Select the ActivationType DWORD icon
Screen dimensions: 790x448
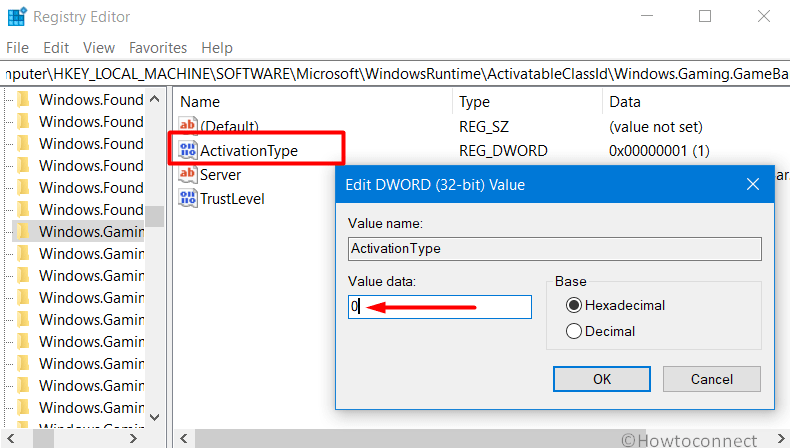pyautogui.click(x=187, y=150)
